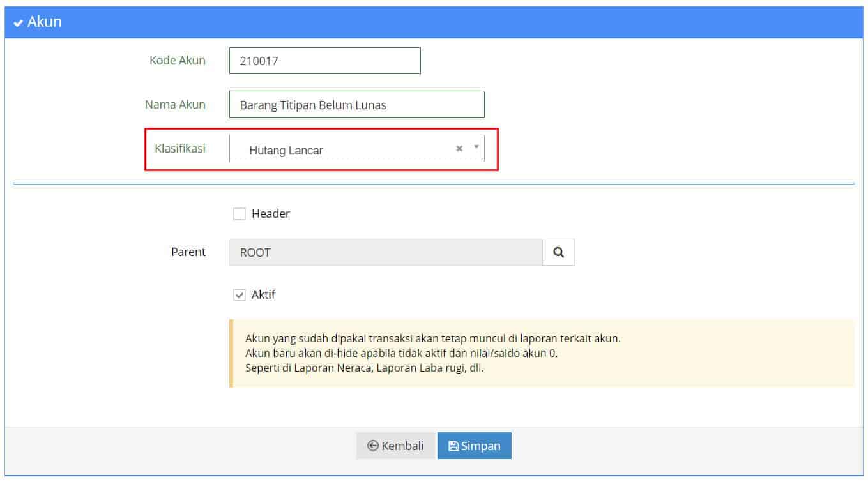The width and height of the screenshot is (868, 482).
Task: Click into the Nama Akun text box
Action: coord(356,105)
